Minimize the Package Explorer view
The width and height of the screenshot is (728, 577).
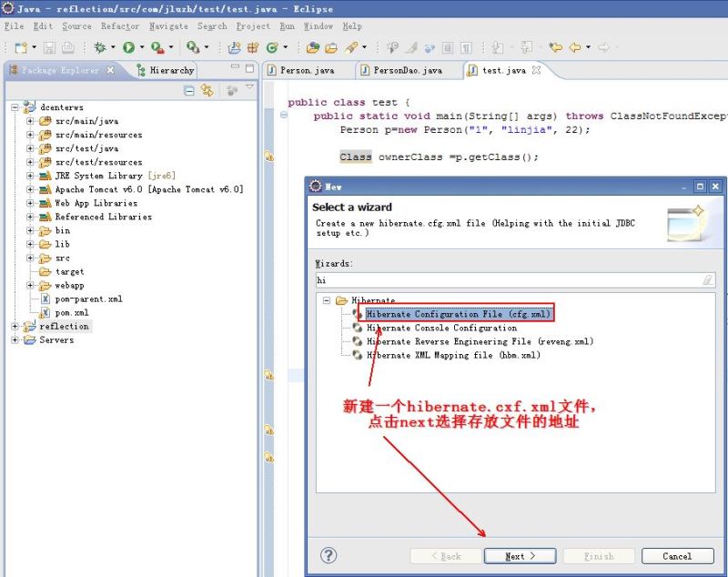point(235,67)
